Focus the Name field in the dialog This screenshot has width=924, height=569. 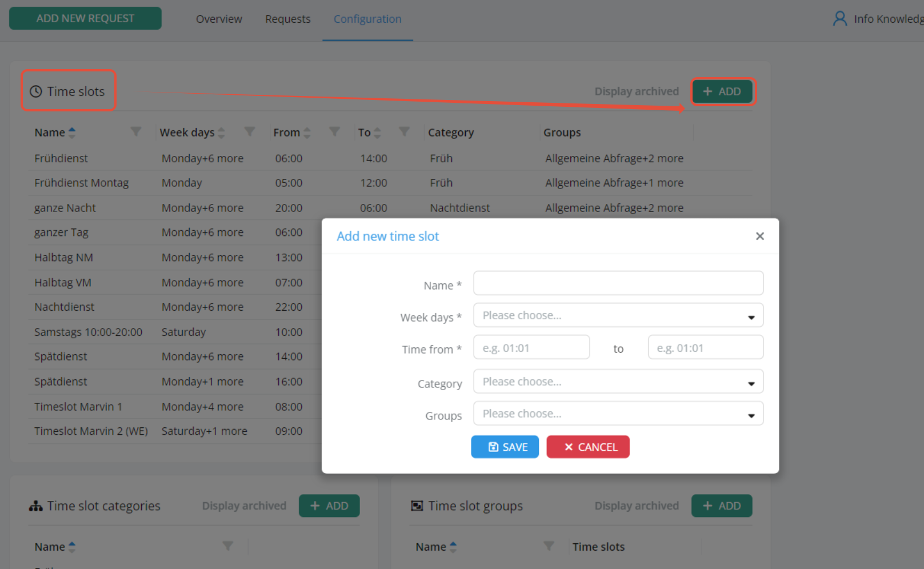(x=618, y=283)
